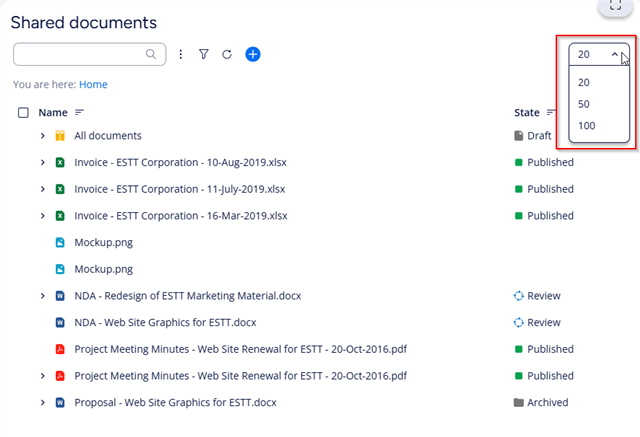This screenshot has width=640, height=437.
Task: Open the filter funnel icon
Action: click(204, 54)
